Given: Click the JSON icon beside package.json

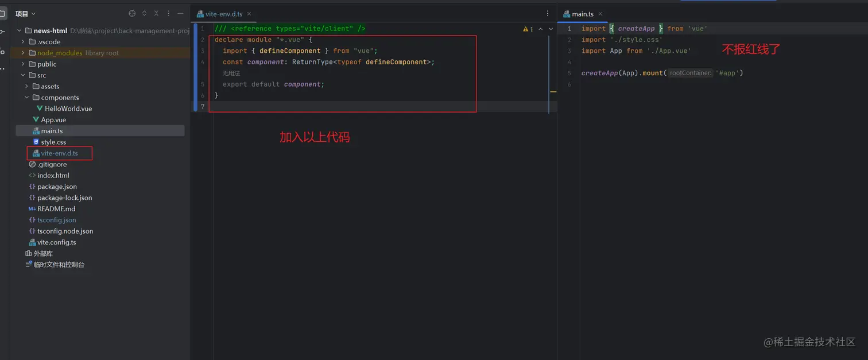Looking at the screenshot, I should pos(32,187).
